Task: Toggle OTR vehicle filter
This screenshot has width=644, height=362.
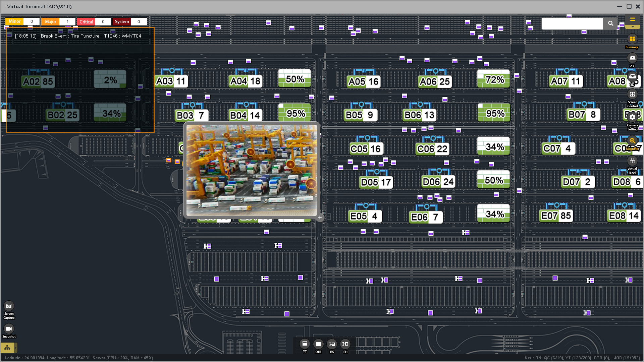Action: (x=318, y=344)
